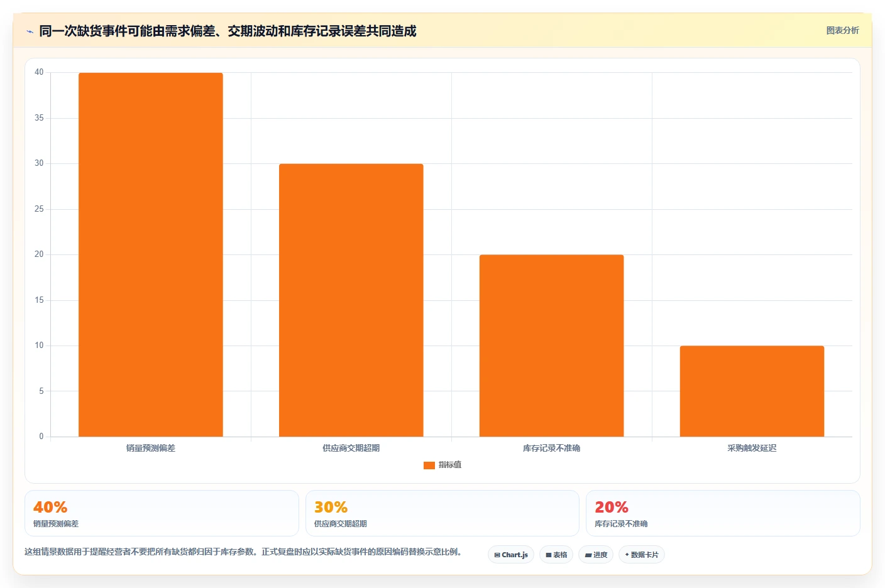The width and height of the screenshot is (885, 588).
Task: Click the Chart.js tag
Action: coord(511,555)
